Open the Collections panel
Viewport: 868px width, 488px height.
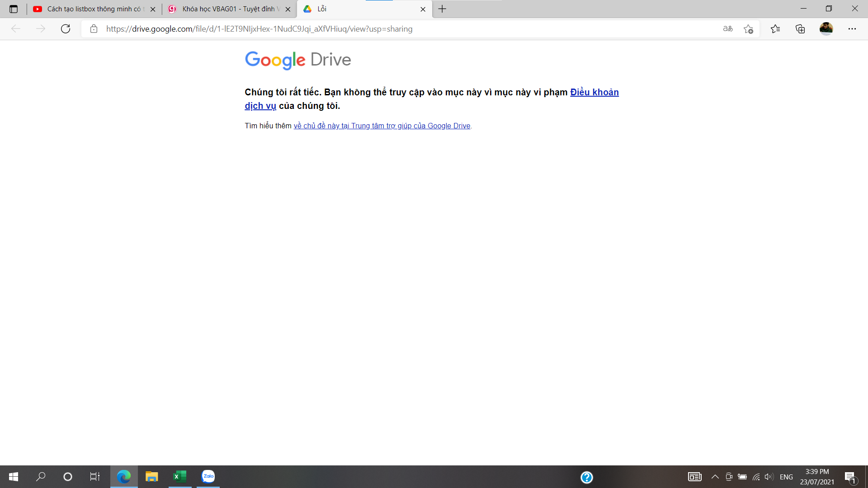click(x=800, y=29)
